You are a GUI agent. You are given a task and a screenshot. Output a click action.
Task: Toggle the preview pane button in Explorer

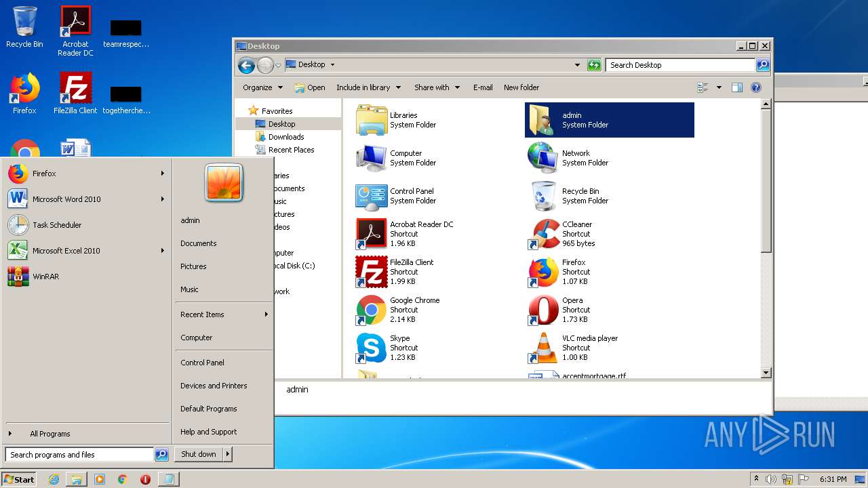click(x=737, y=87)
